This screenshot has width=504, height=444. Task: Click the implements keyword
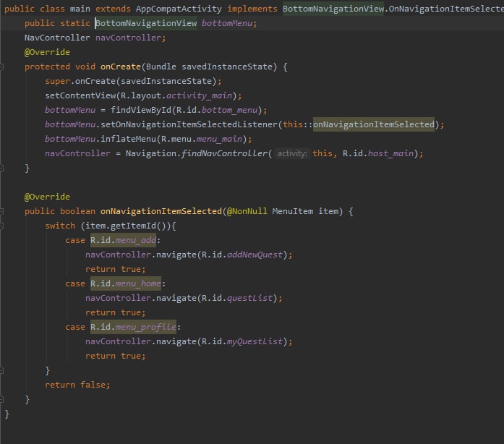pyautogui.click(x=252, y=9)
